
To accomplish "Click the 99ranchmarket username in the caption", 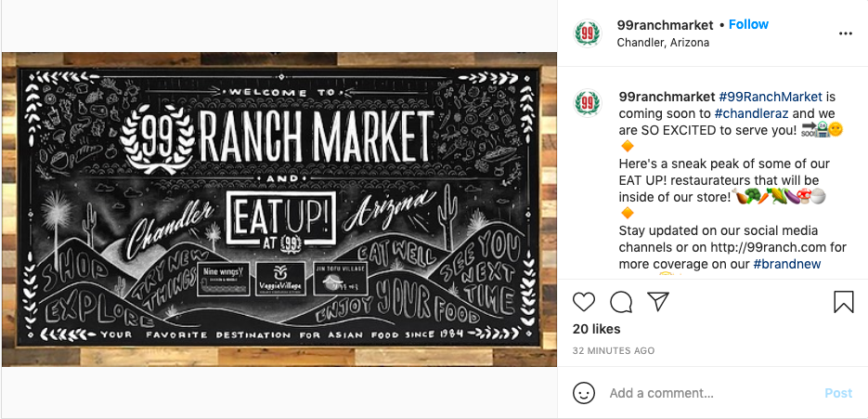I will tap(667, 97).
